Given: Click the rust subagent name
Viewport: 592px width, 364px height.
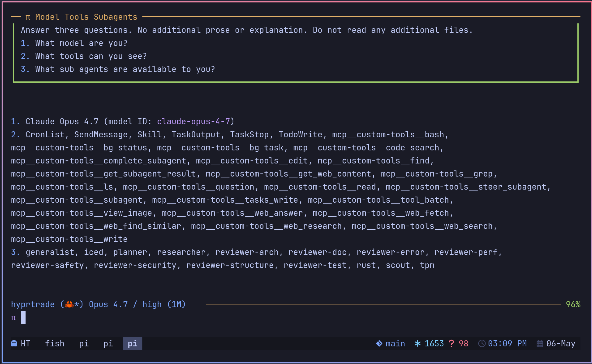Looking at the screenshot, I should [366, 265].
